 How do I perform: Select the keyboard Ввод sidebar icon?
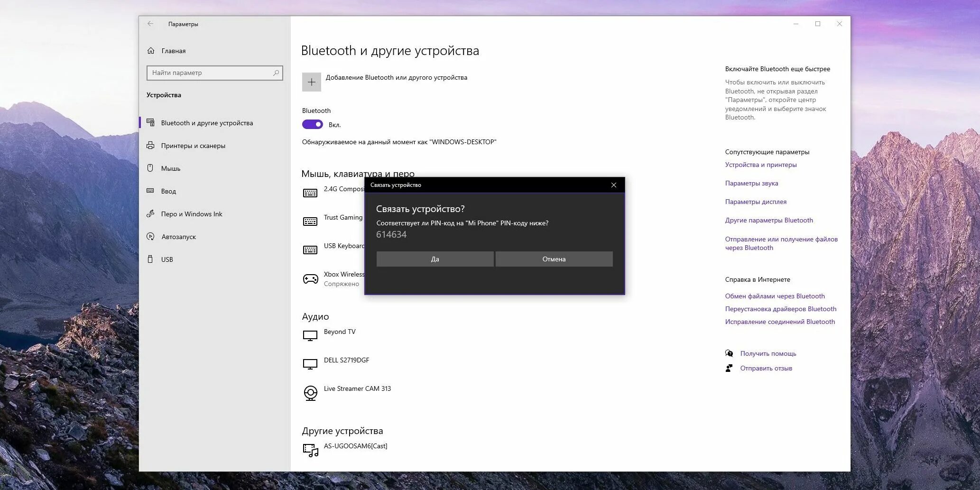click(x=150, y=191)
